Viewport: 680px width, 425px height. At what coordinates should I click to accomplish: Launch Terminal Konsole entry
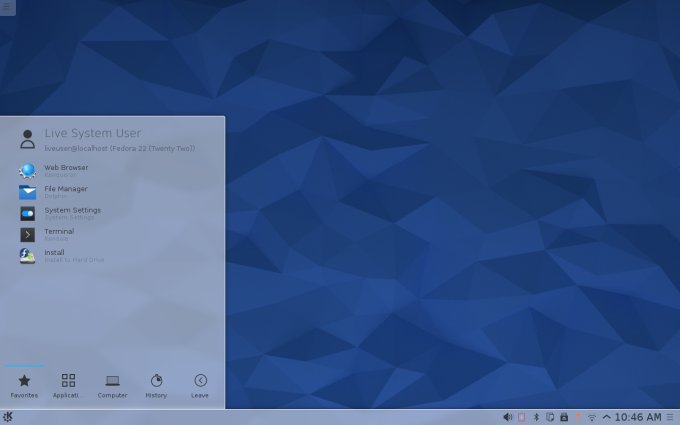[47, 234]
